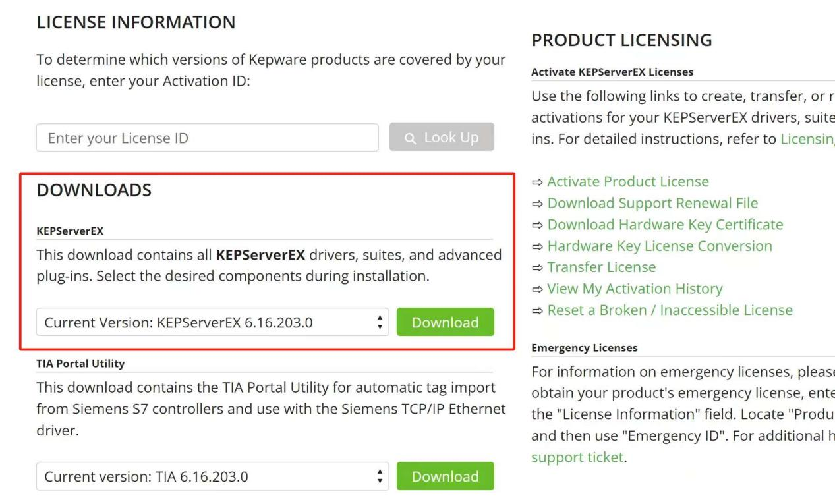The height and width of the screenshot is (504, 835).
Task: Open the KEPServerEX current version dropdown
Action: click(x=212, y=322)
